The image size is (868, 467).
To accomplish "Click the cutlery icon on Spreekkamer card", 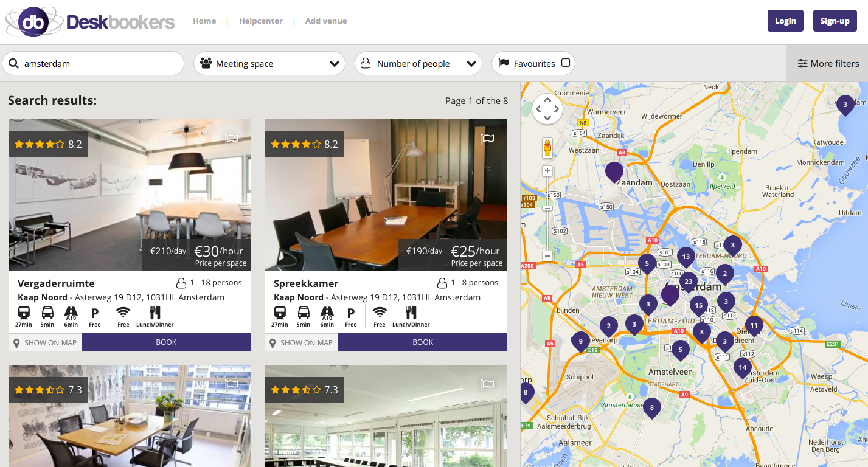I will 411,313.
